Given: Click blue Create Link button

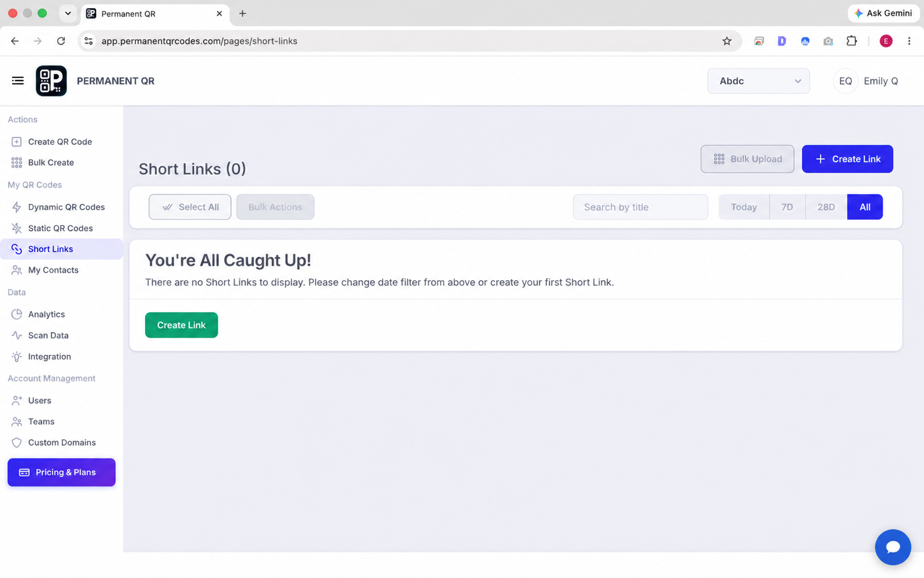Looking at the screenshot, I should click(x=847, y=159).
